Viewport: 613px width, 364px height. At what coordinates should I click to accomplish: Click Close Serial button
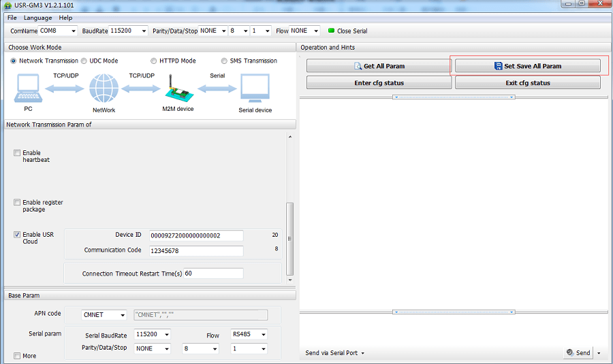[x=347, y=31]
